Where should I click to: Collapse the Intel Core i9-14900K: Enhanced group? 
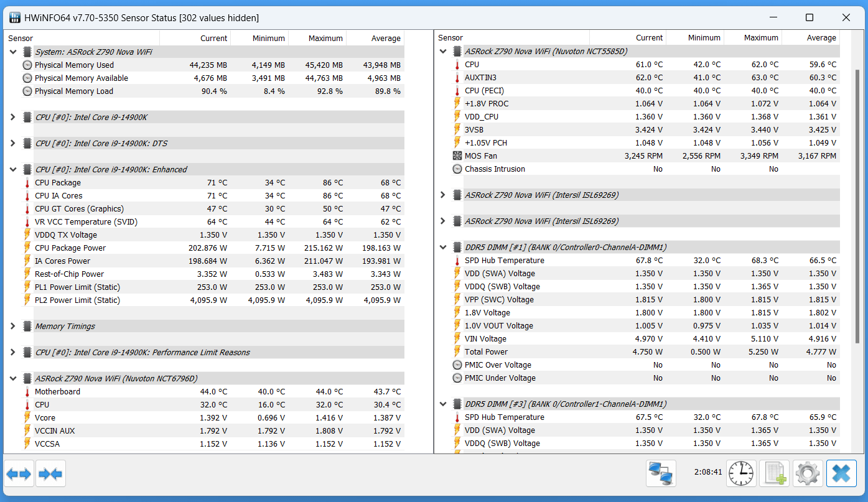13,170
